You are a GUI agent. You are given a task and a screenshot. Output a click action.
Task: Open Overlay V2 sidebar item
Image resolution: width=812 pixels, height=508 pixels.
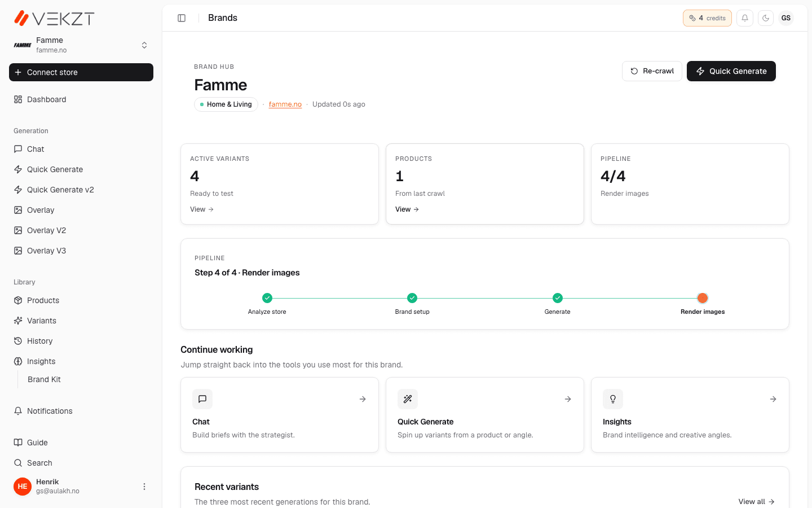pyautogui.click(x=81, y=230)
